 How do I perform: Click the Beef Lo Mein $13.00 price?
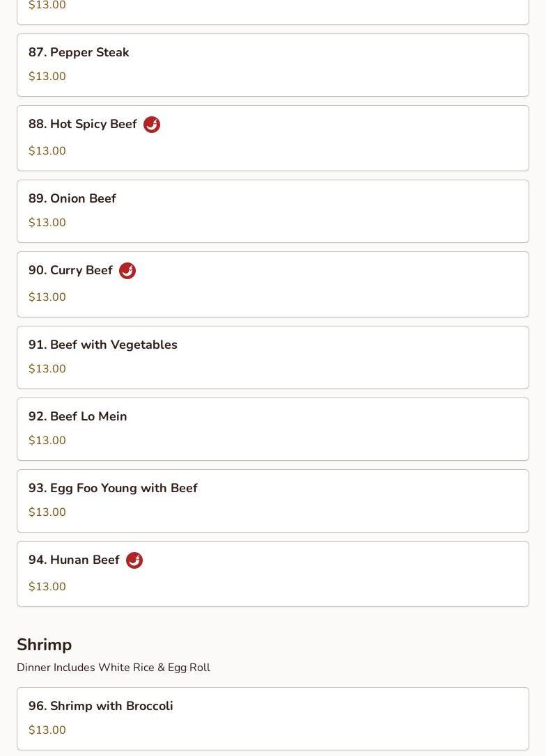[47, 440]
